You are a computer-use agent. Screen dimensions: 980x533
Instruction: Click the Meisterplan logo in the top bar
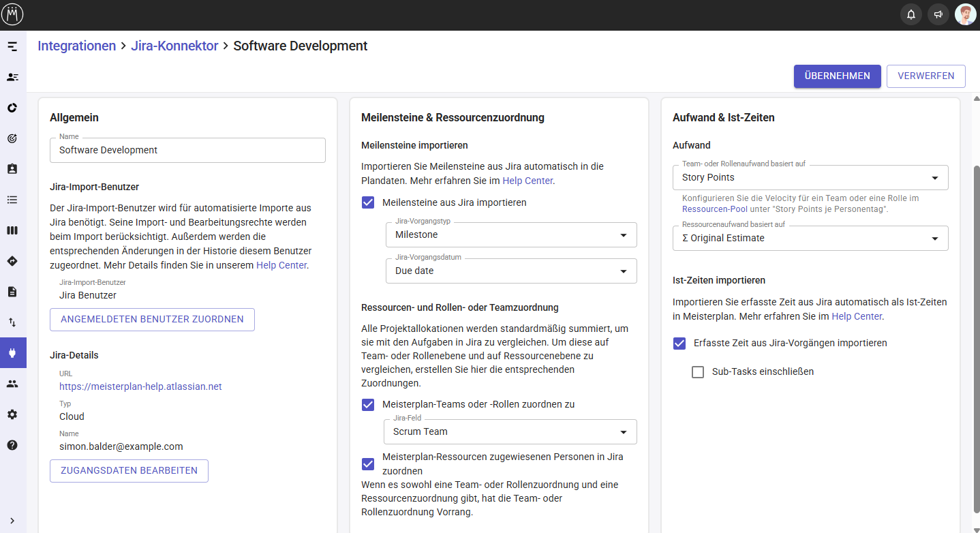coord(13,14)
